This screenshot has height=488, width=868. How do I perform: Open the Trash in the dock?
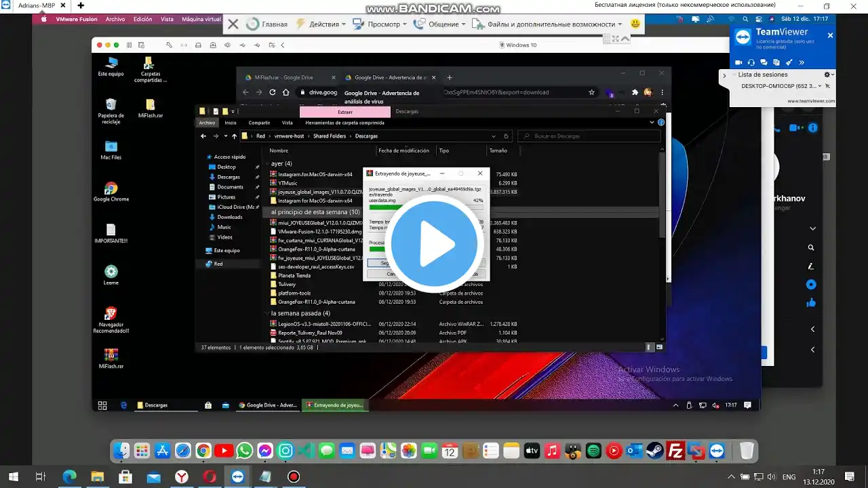(x=747, y=450)
